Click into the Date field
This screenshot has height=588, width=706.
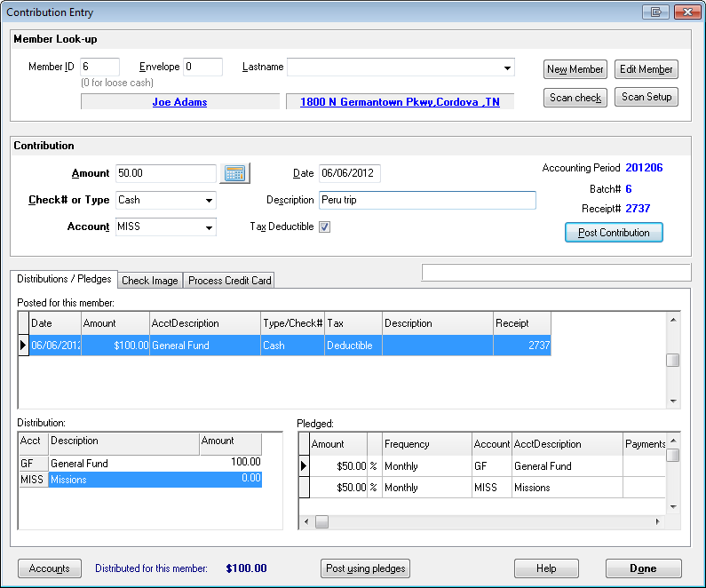point(350,173)
